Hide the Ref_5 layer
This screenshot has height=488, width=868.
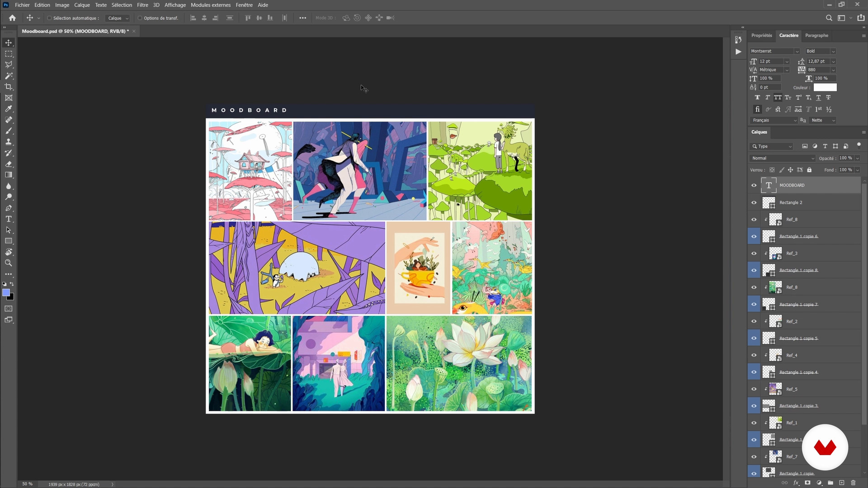tap(754, 389)
